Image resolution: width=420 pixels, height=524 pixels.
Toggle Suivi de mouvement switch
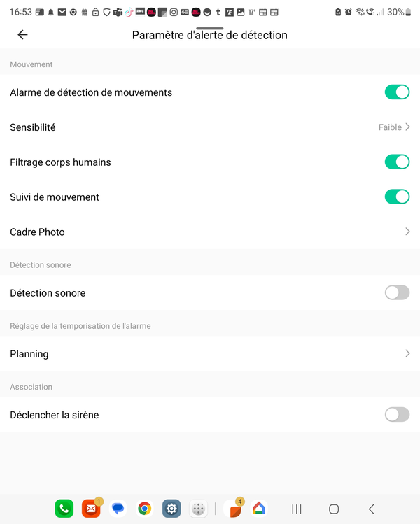(397, 197)
